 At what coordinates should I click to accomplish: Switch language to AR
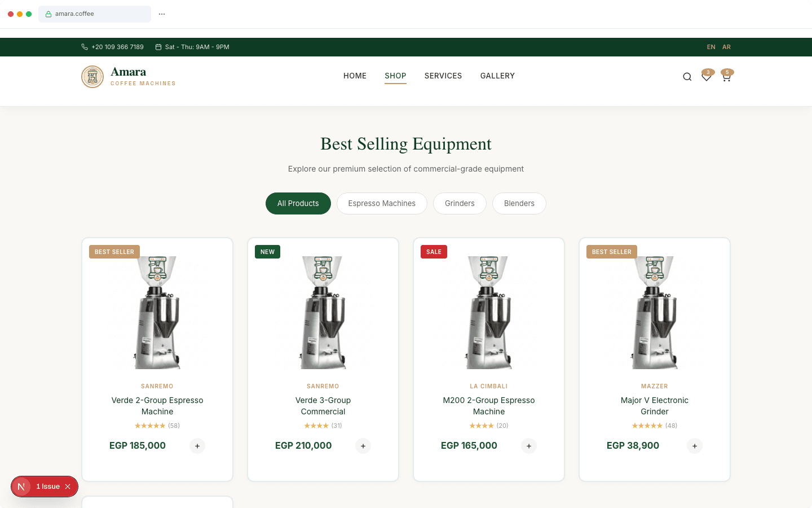click(726, 47)
